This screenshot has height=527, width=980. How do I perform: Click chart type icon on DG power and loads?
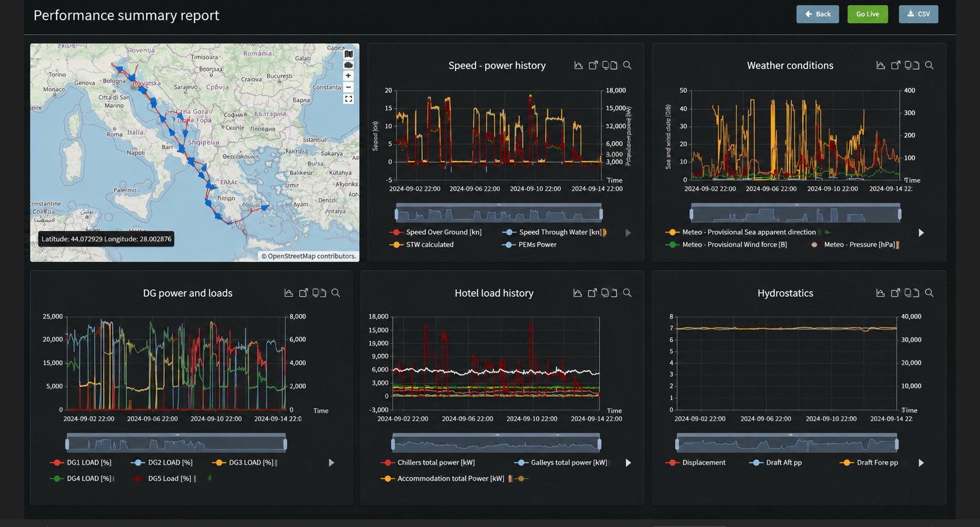coord(289,293)
